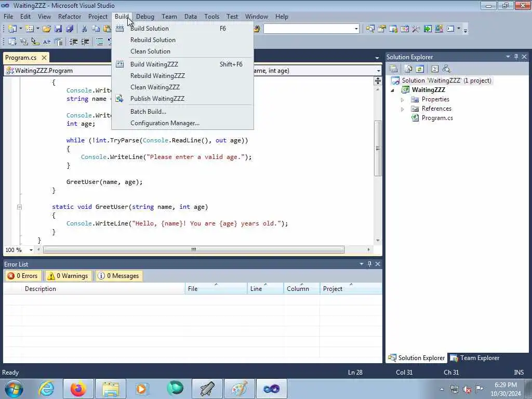Save the current file with the floppy icon
This screenshot has height=399, width=532.
[58, 29]
